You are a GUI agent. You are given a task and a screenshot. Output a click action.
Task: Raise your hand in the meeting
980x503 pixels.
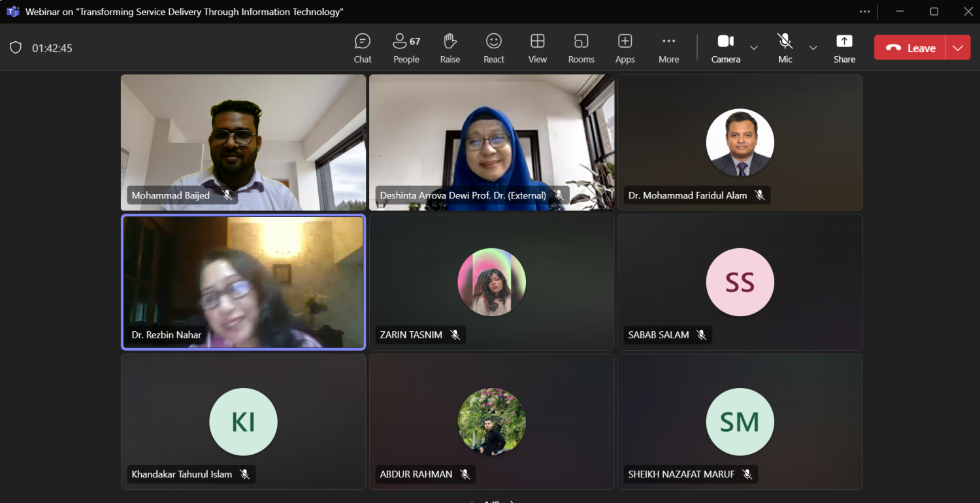pyautogui.click(x=449, y=48)
